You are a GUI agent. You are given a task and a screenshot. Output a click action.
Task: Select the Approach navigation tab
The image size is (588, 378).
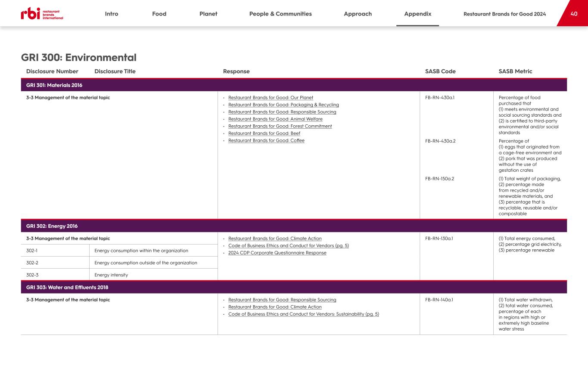click(x=358, y=14)
